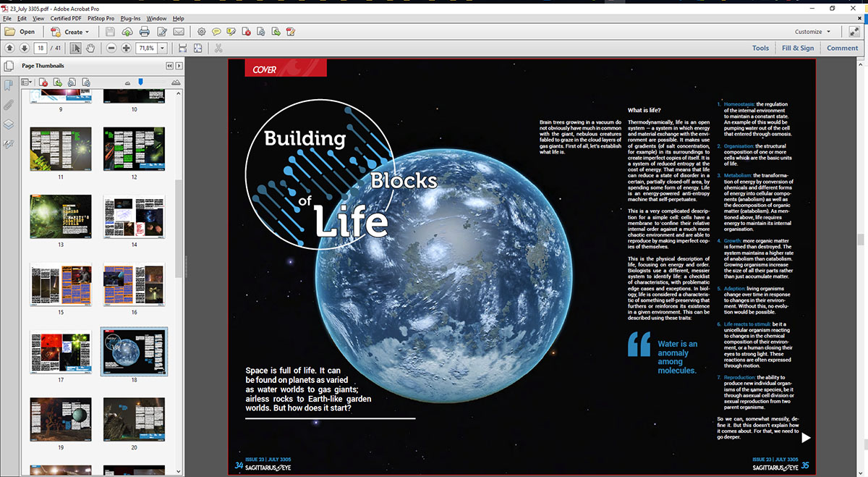Print the document with the printer icon
This screenshot has height=477, width=868.
pyautogui.click(x=145, y=32)
